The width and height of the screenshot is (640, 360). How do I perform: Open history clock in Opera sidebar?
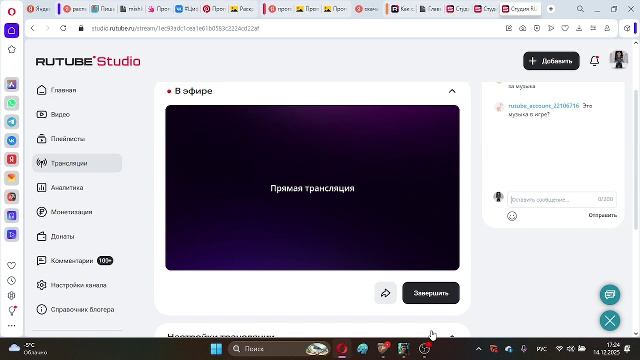pyautogui.click(x=11, y=280)
